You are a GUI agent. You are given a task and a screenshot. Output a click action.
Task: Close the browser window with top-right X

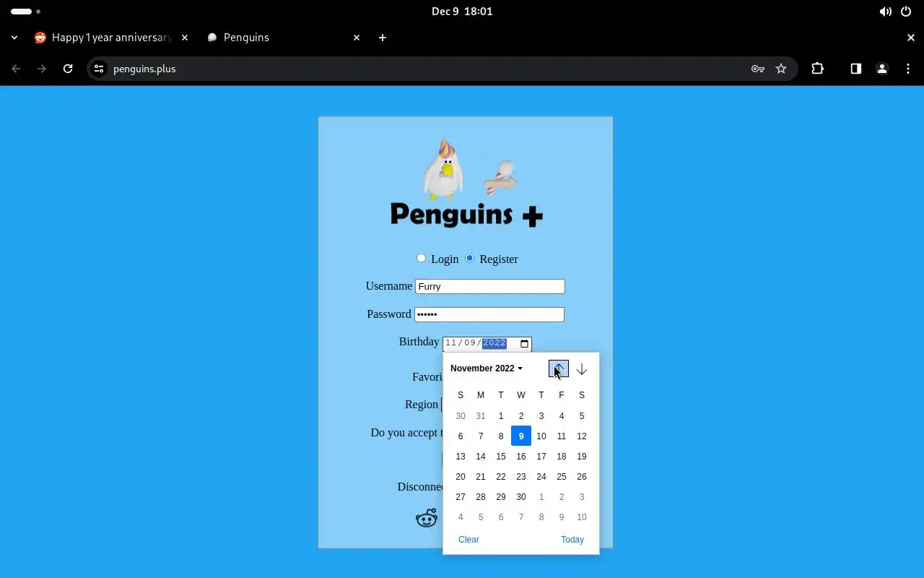click(x=911, y=38)
